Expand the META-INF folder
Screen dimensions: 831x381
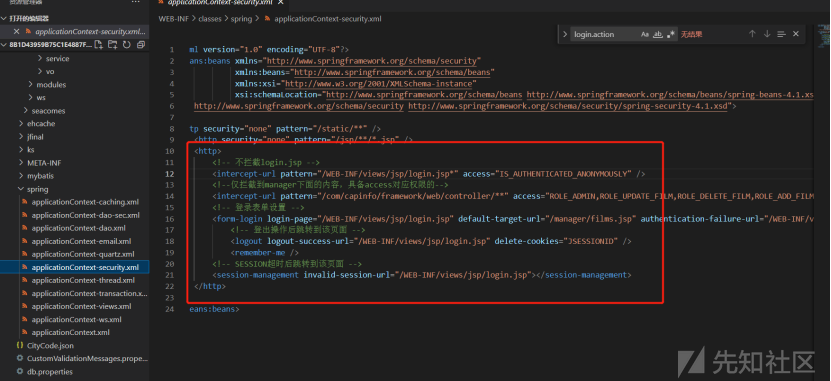tap(21, 163)
